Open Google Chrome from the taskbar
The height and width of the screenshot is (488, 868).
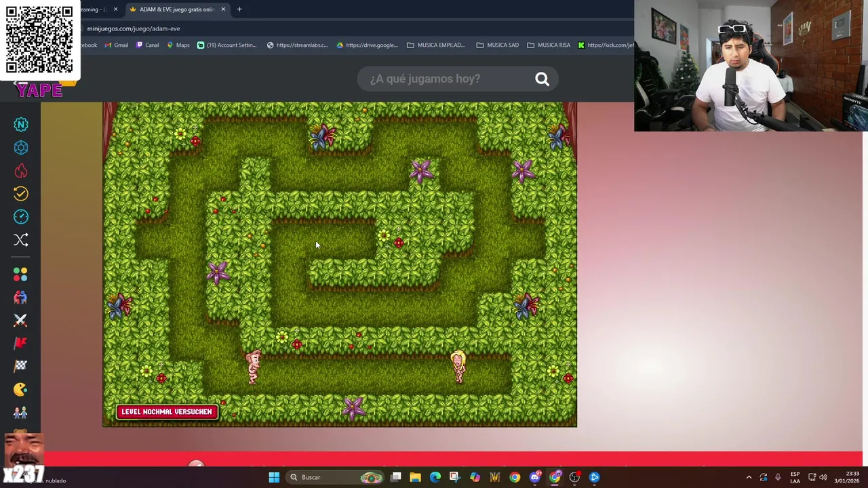tap(515, 477)
